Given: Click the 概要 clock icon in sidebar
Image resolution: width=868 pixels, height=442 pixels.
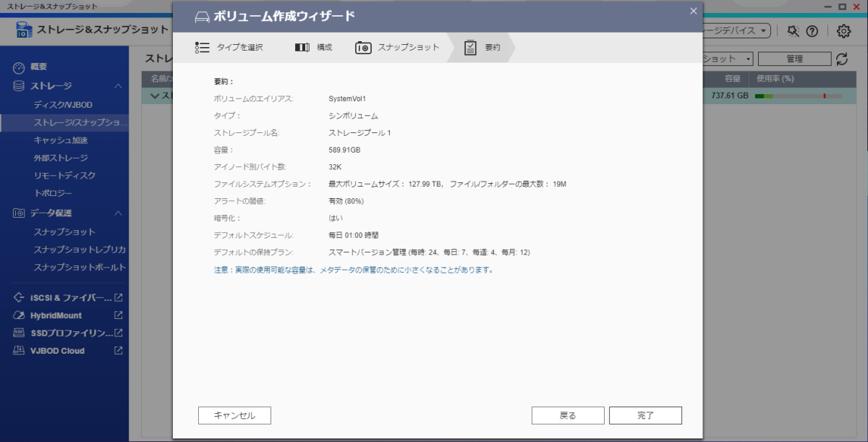Looking at the screenshot, I should 20,67.
